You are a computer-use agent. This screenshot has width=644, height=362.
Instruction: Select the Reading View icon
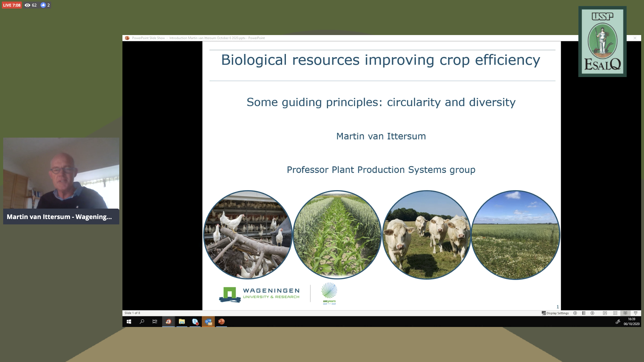[625, 313]
